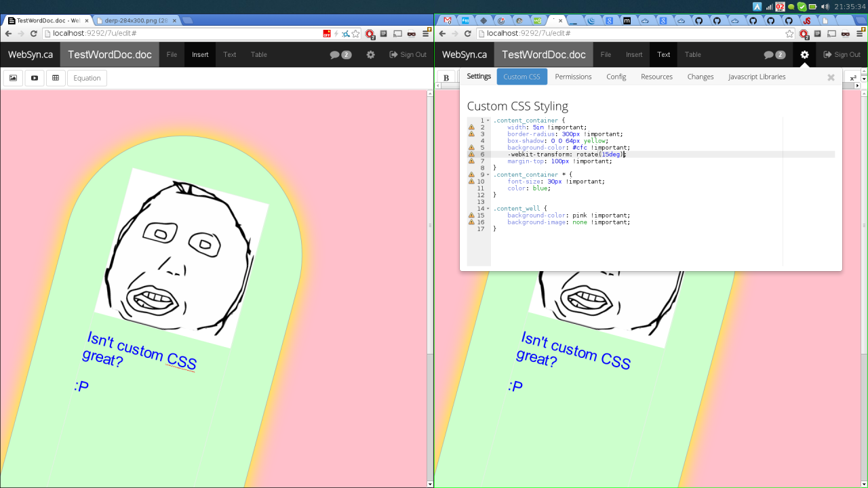Go back in the right browser window
The image size is (868, 488).
pyautogui.click(x=442, y=33)
